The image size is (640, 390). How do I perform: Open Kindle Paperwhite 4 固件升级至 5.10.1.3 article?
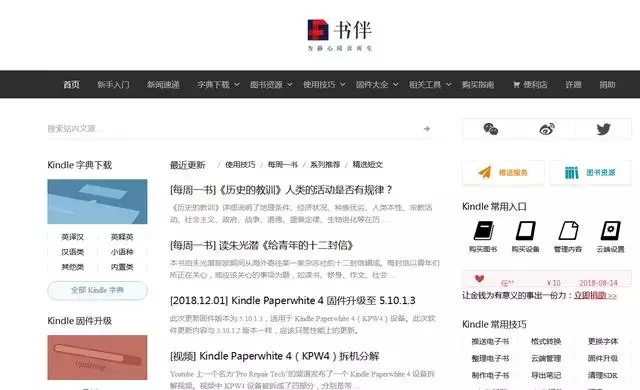pos(293,301)
